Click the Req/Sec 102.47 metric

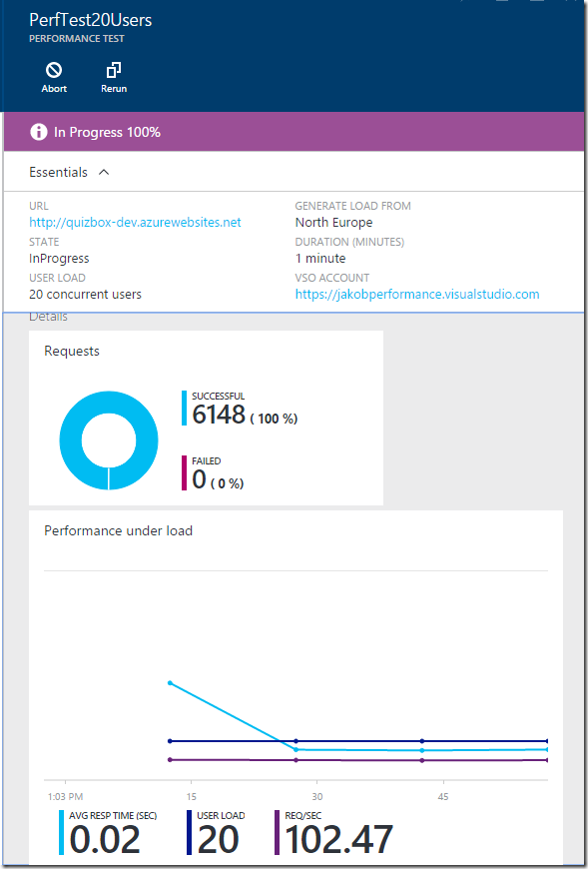pos(333,831)
